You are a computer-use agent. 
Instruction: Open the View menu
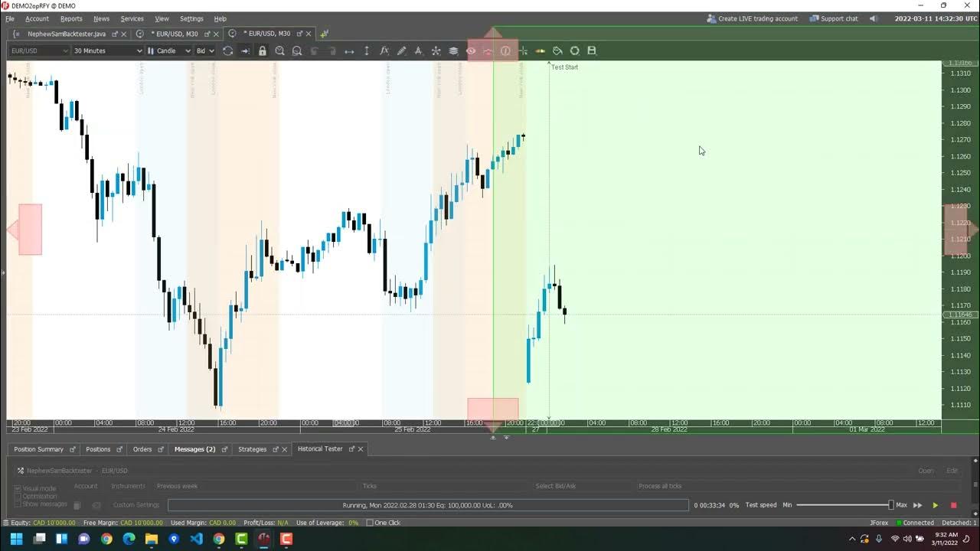[x=162, y=18]
